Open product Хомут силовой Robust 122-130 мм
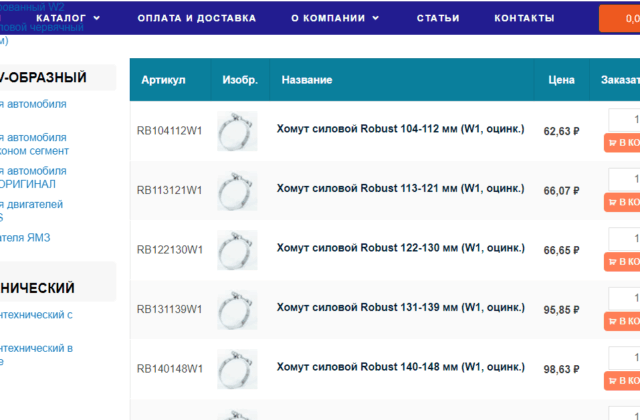This screenshot has height=420, width=640. [x=400, y=248]
